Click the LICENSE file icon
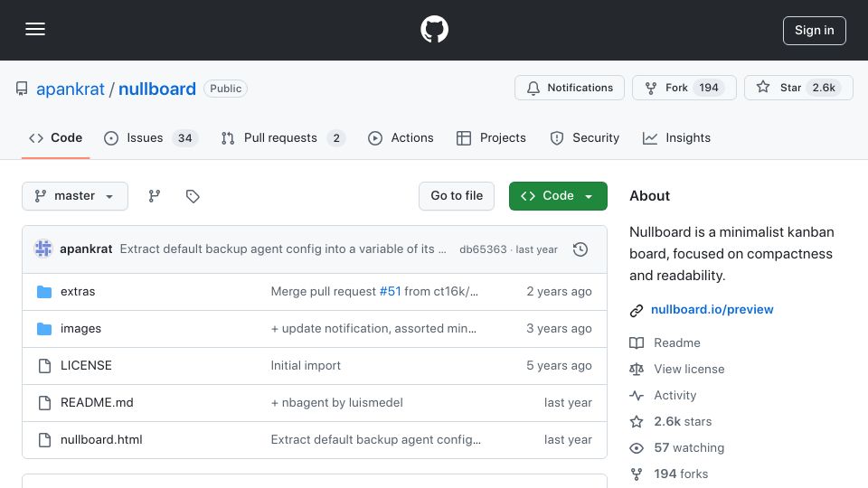Screen dimensions: 868x488 [44, 366]
